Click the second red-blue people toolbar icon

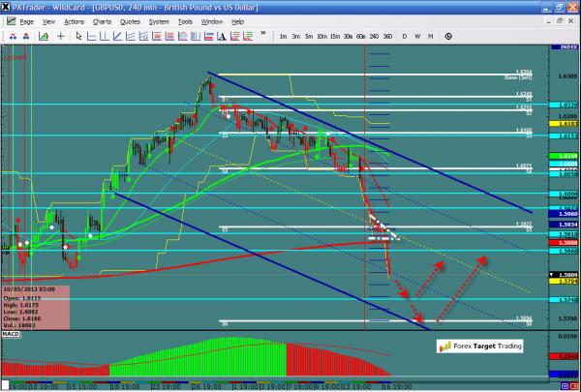[x=26, y=37]
